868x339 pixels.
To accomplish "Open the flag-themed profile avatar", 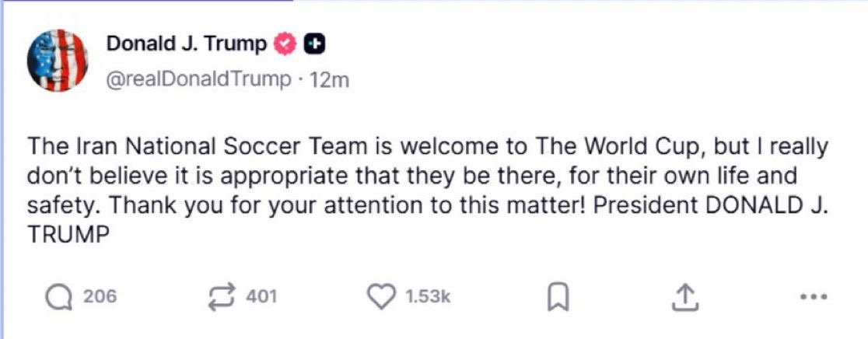I will point(58,61).
